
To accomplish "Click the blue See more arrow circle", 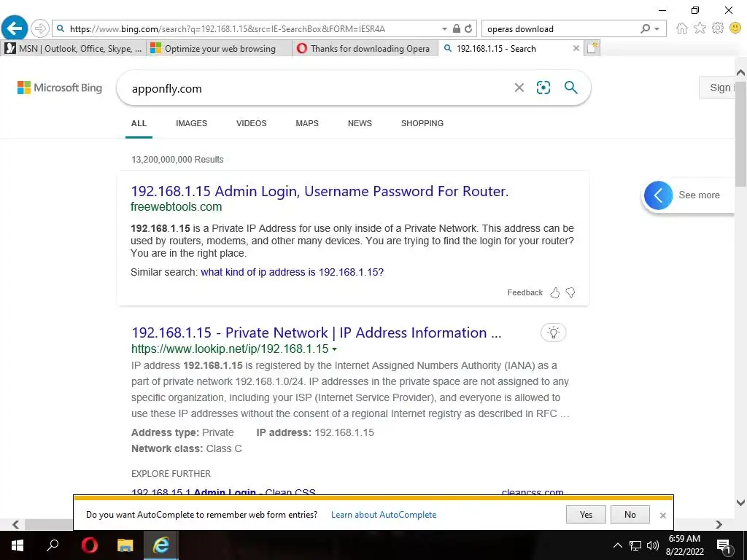I will point(659,195).
